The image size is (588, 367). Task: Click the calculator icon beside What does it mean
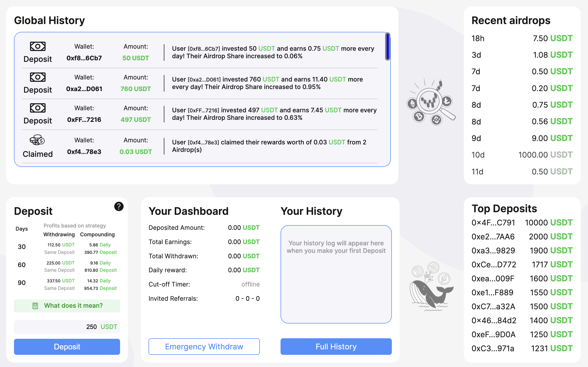point(35,306)
